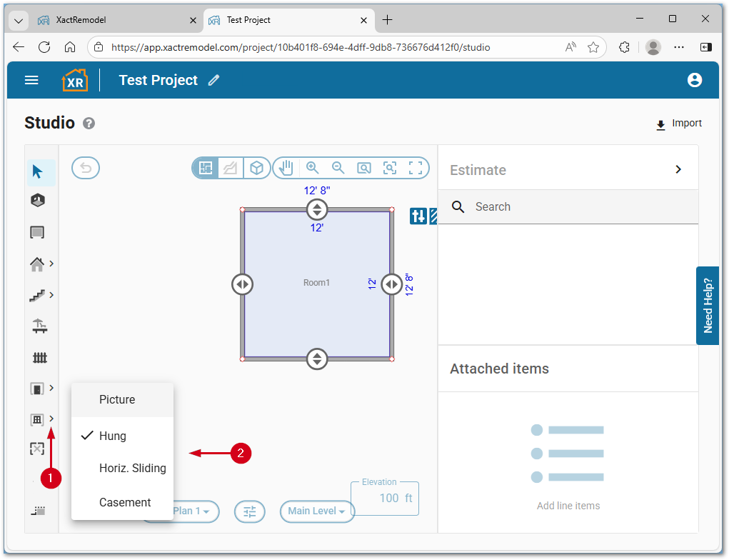The height and width of the screenshot is (560, 729).
Task: Activate the Pan hand tool
Action: tap(284, 167)
